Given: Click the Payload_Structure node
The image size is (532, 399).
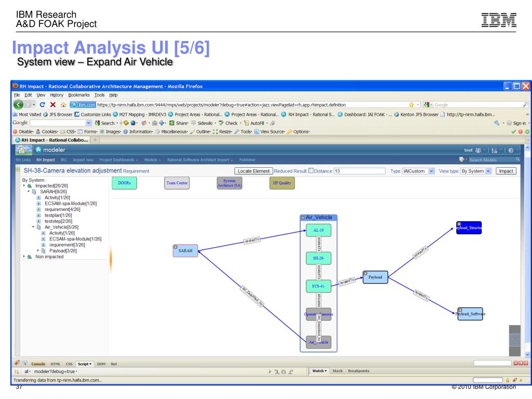Looking at the screenshot, I should pyautogui.click(x=469, y=228).
